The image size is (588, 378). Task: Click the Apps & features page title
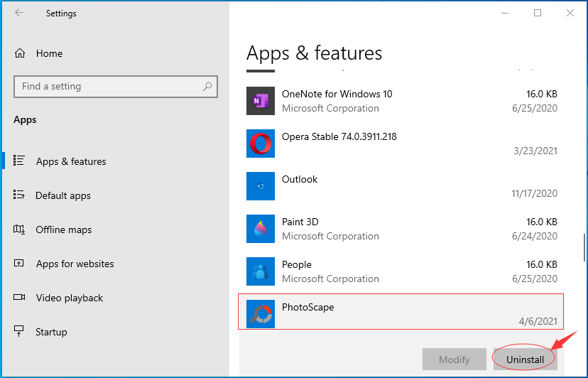click(x=315, y=53)
